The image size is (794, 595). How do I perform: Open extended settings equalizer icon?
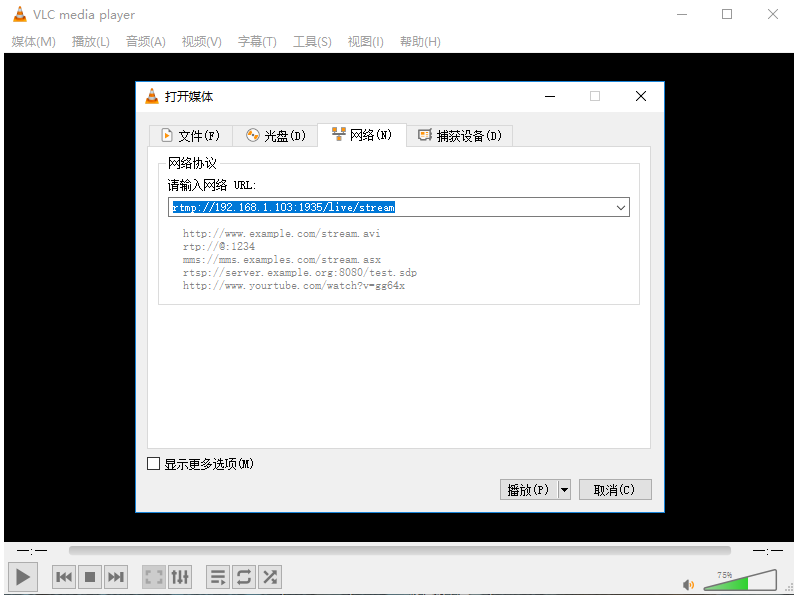point(180,577)
